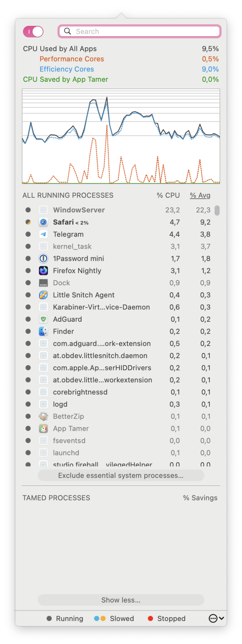Select the Dock process icon
The width and height of the screenshot is (242, 644).
(43, 282)
